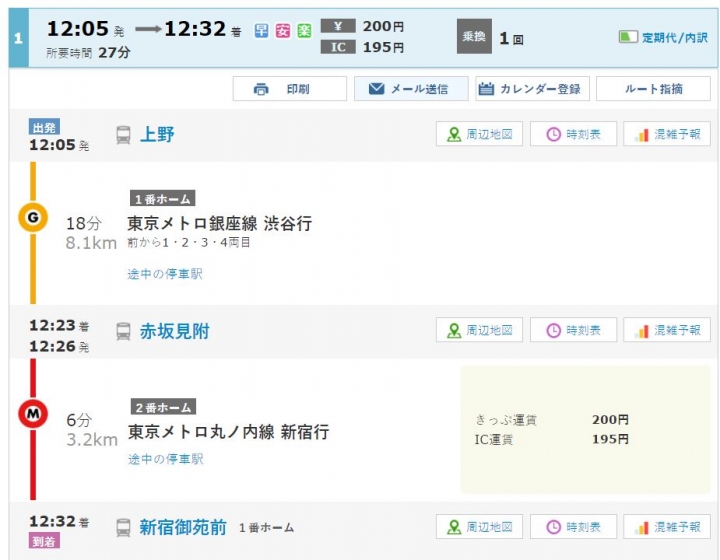Select route number 1 tab
The width and height of the screenshot is (720, 560).
pyautogui.click(x=19, y=38)
